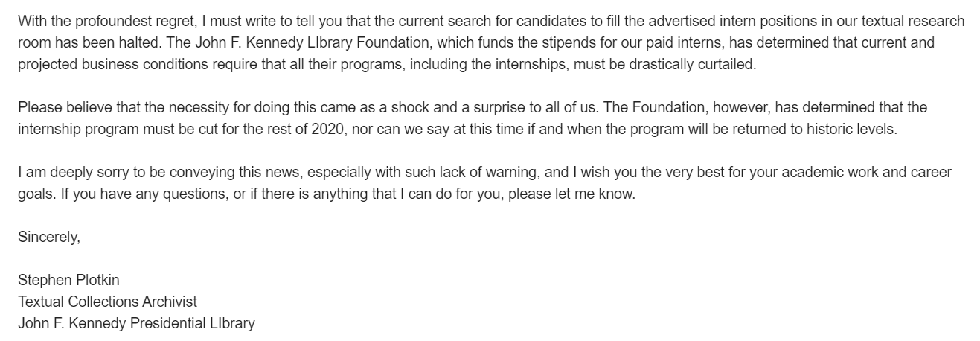Click the word Sincerely
This screenshot has height=341, width=980.
point(48,238)
